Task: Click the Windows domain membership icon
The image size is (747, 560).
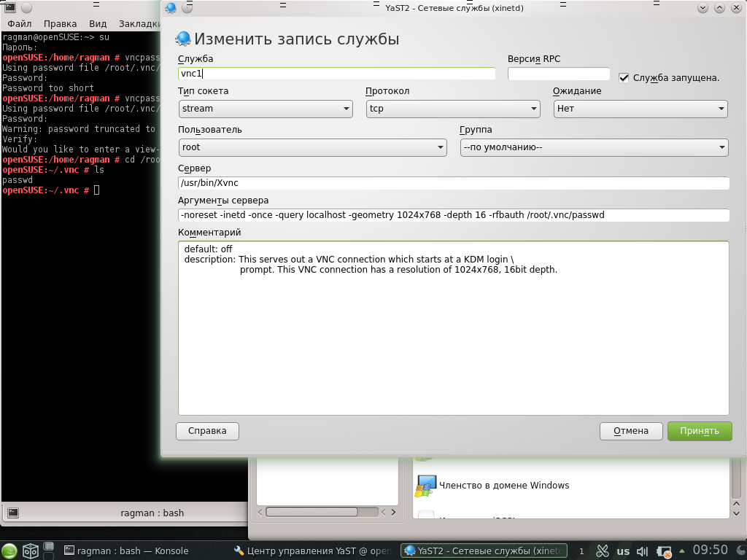Action: (x=425, y=486)
